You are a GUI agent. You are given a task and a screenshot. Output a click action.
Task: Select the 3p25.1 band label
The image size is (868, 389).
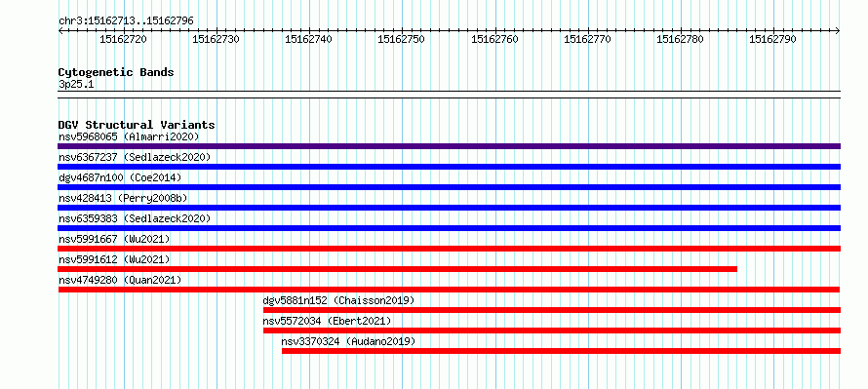tap(76, 85)
